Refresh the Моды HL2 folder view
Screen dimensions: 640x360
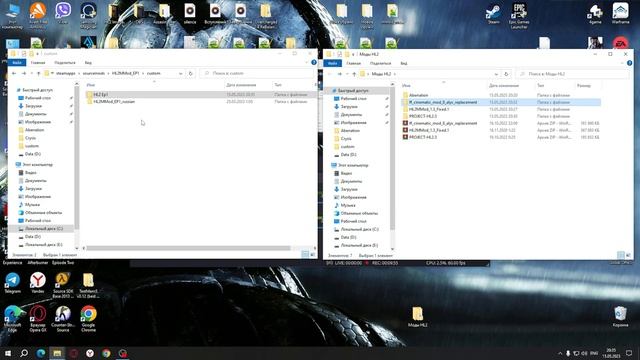click(506, 74)
